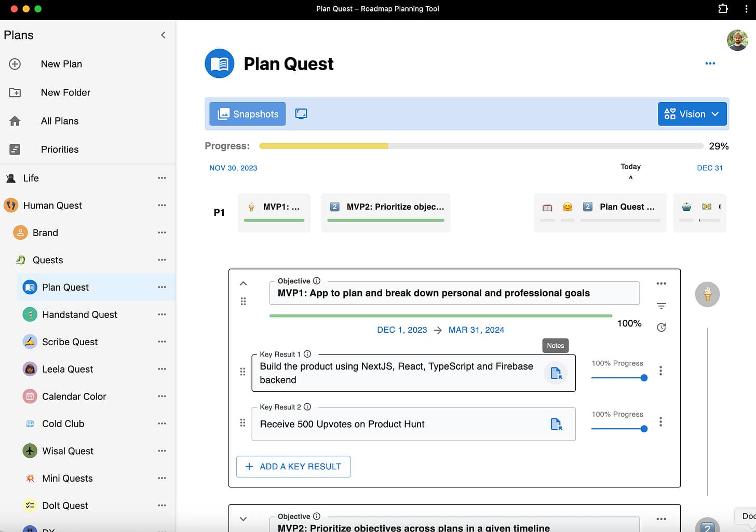The image size is (756, 532).
Task: Click the filter icon on the MVP1 card
Action: (660, 306)
